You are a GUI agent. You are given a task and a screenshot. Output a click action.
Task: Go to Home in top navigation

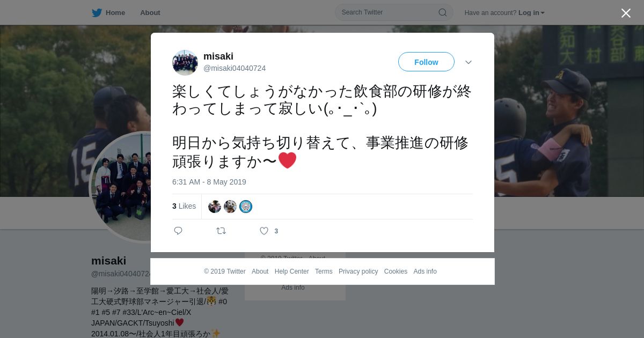[x=115, y=12]
